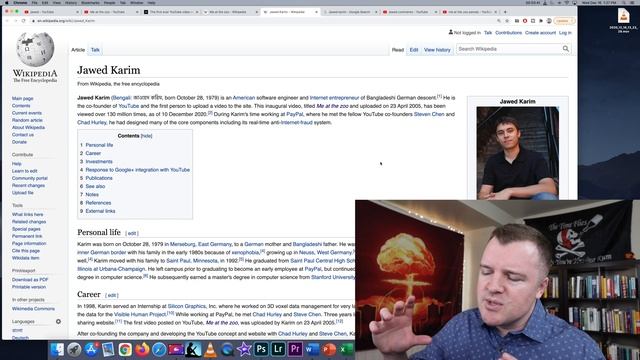Open Safari from the Dock

click(x=159, y=349)
